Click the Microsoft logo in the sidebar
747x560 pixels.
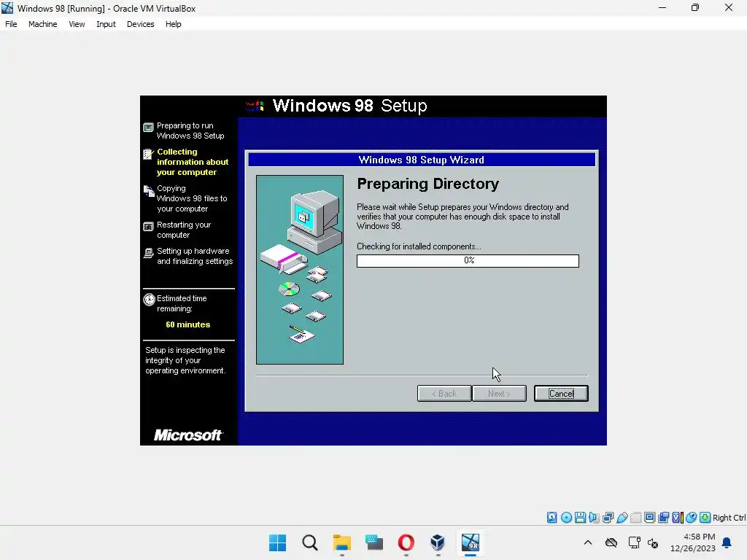pyautogui.click(x=188, y=435)
